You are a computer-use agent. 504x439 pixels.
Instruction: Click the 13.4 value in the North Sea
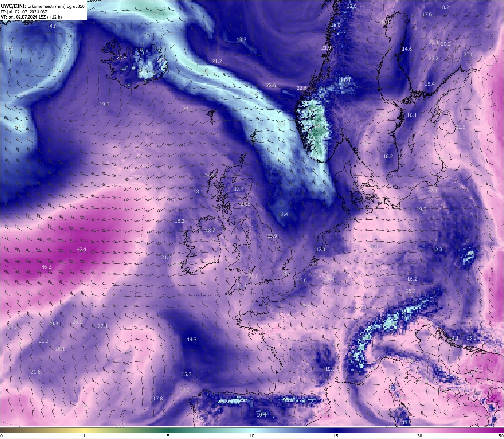tap(283, 215)
